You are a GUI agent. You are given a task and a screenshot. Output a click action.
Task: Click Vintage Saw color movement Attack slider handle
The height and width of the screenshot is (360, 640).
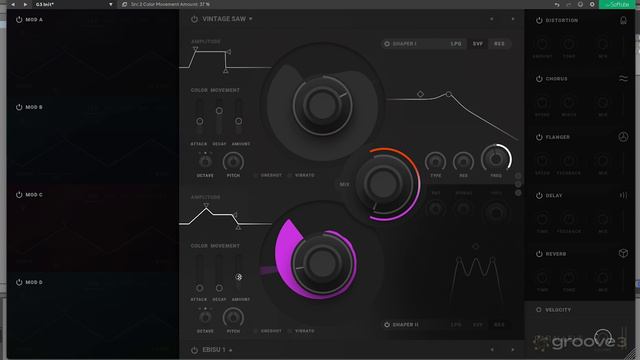coord(200,121)
